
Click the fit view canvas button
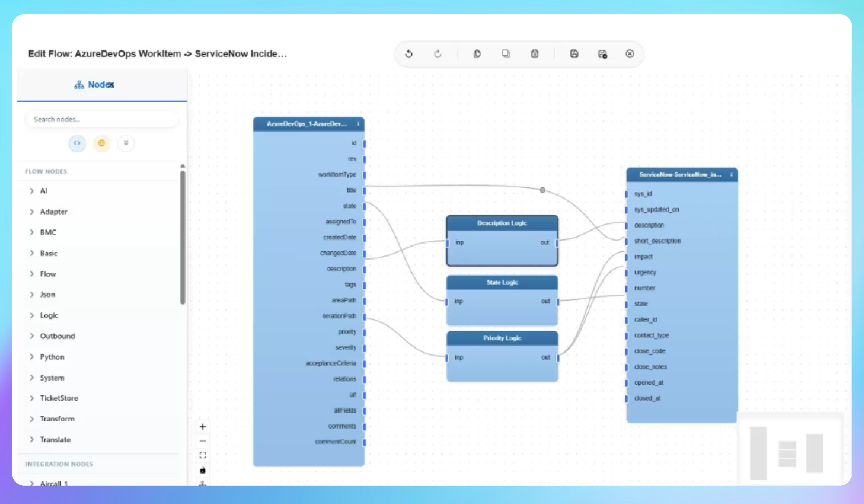point(203,455)
